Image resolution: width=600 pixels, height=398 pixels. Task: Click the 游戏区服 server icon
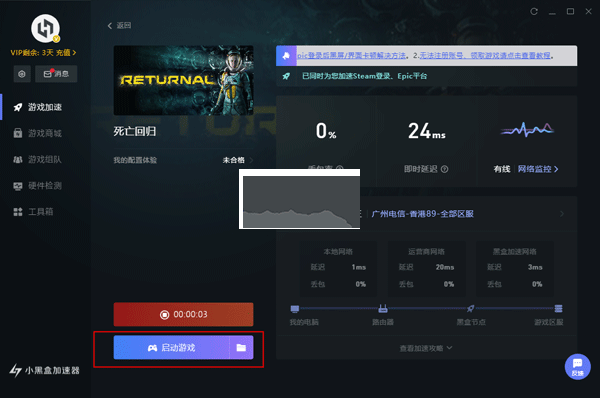click(x=559, y=308)
